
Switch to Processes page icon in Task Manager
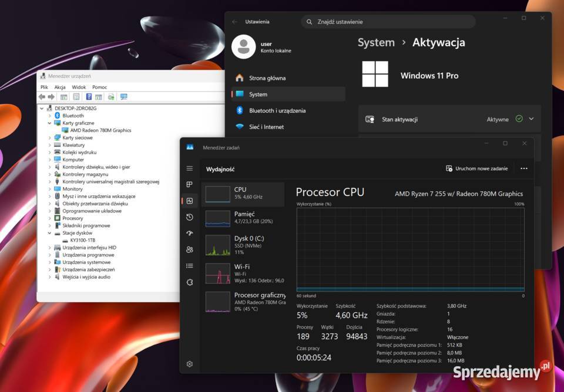tap(190, 184)
